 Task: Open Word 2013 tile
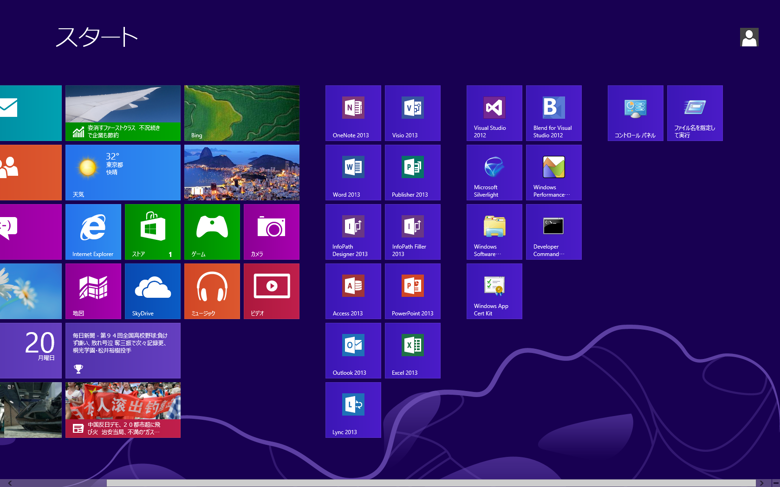(353, 173)
